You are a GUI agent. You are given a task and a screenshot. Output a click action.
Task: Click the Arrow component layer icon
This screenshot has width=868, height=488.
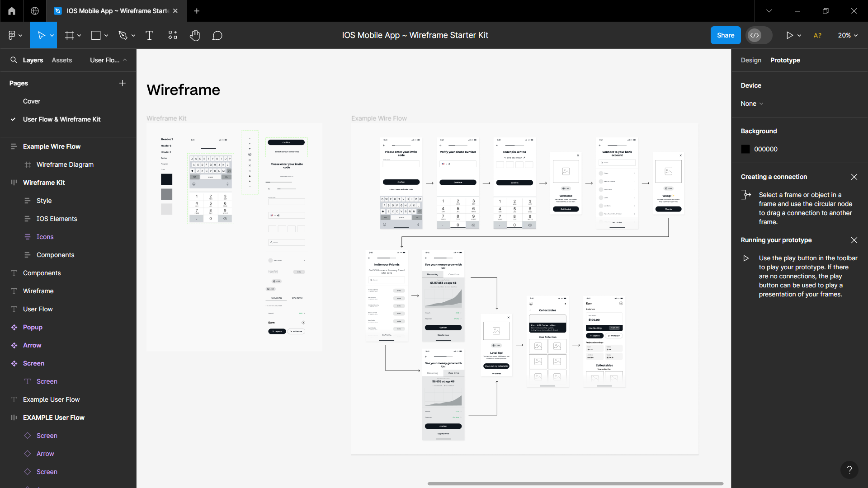point(14,345)
